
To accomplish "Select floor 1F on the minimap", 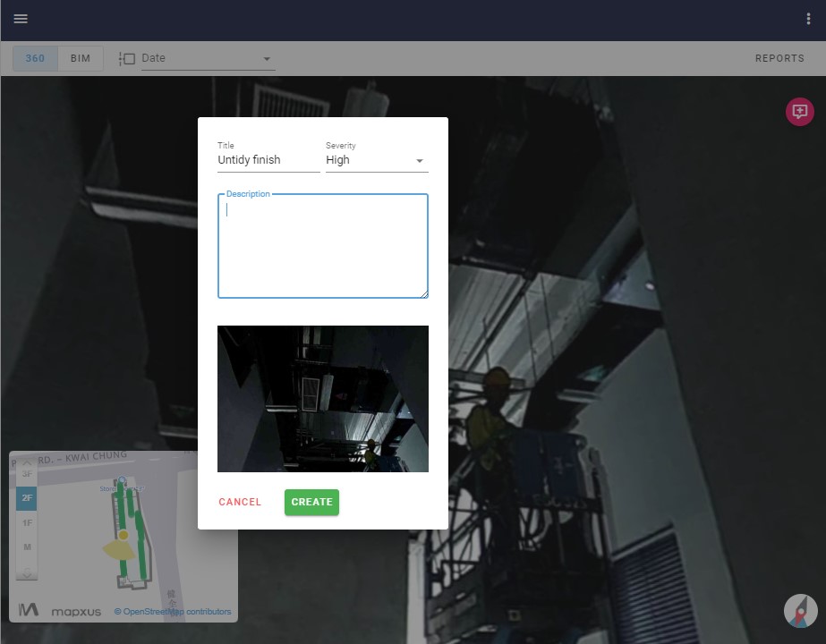I will (27, 522).
